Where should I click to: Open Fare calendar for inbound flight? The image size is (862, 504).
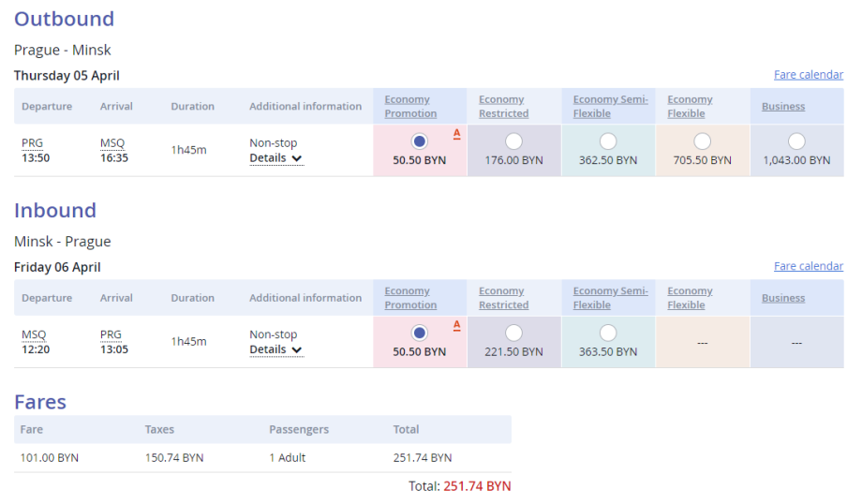tap(808, 266)
